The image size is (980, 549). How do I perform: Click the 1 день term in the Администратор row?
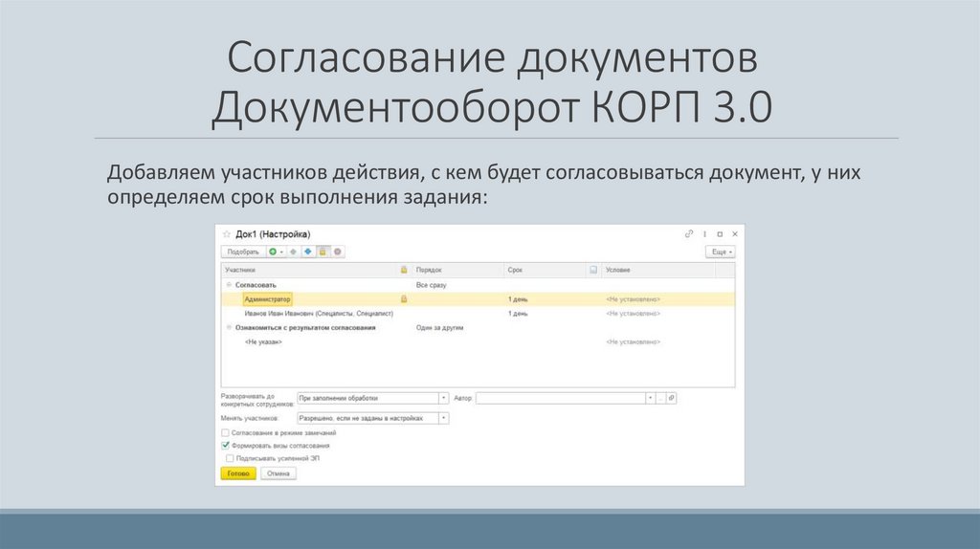click(x=518, y=299)
